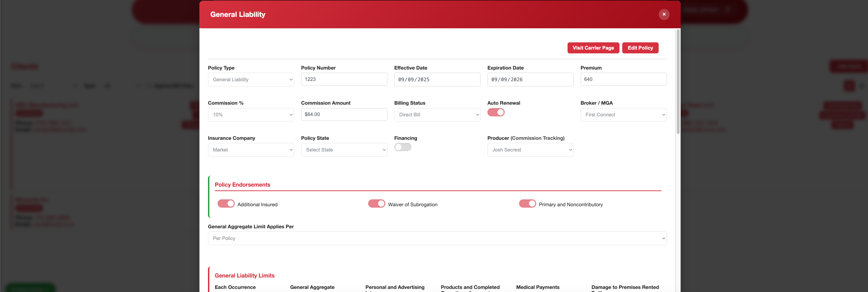
Task: Enable the Financing toggle
Action: point(403,147)
